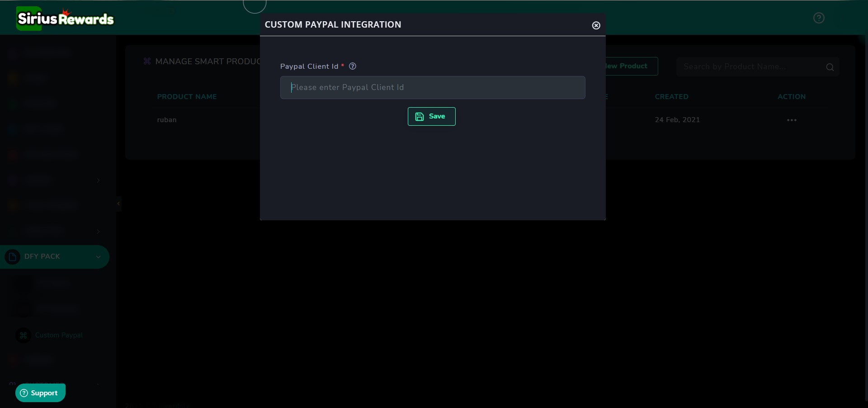Click the ACTION column header
Viewport: 868px width, 408px height.
tap(791, 97)
